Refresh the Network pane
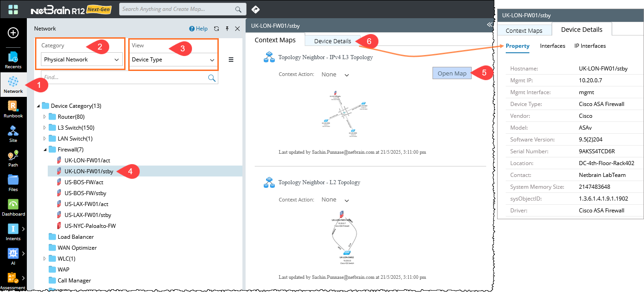 click(x=216, y=28)
